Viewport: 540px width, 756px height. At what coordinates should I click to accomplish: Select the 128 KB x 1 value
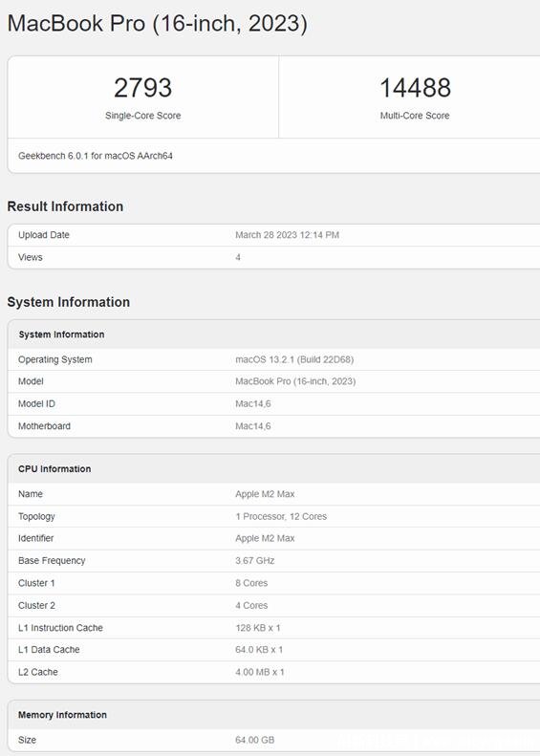click(x=258, y=628)
